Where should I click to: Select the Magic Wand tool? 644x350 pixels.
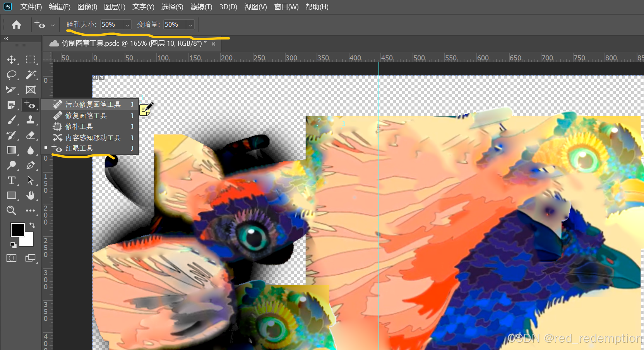[x=31, y=75]
